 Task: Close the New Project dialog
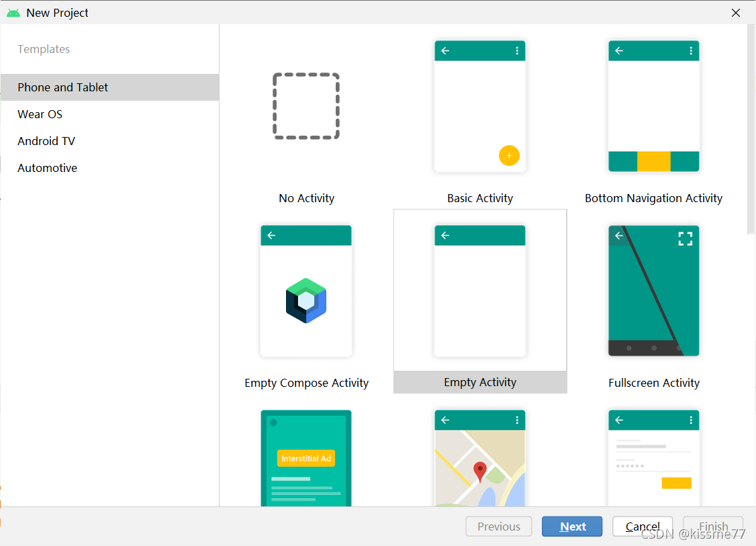[736, 13]
